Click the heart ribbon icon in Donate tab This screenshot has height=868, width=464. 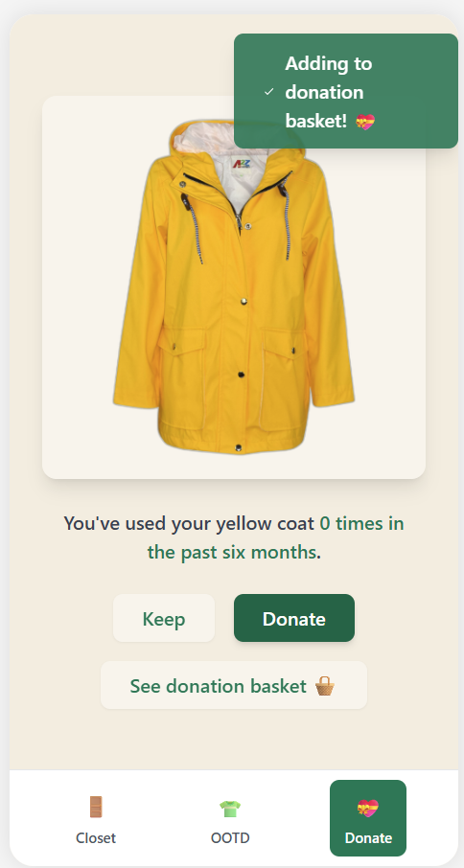click(368, 809)
